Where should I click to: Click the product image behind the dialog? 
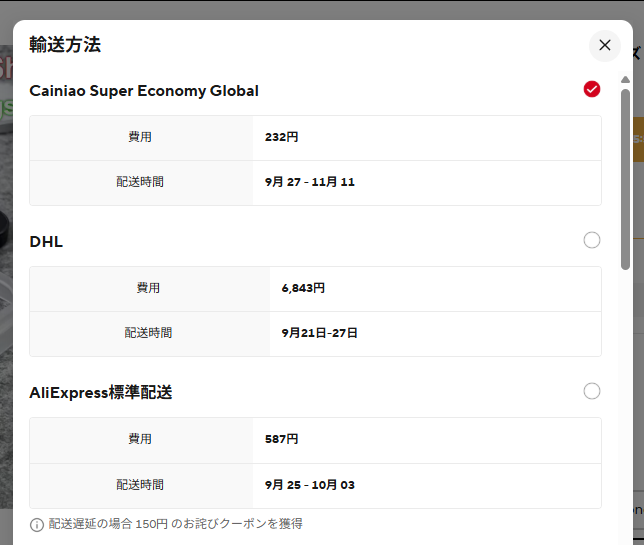pos(5,300)
